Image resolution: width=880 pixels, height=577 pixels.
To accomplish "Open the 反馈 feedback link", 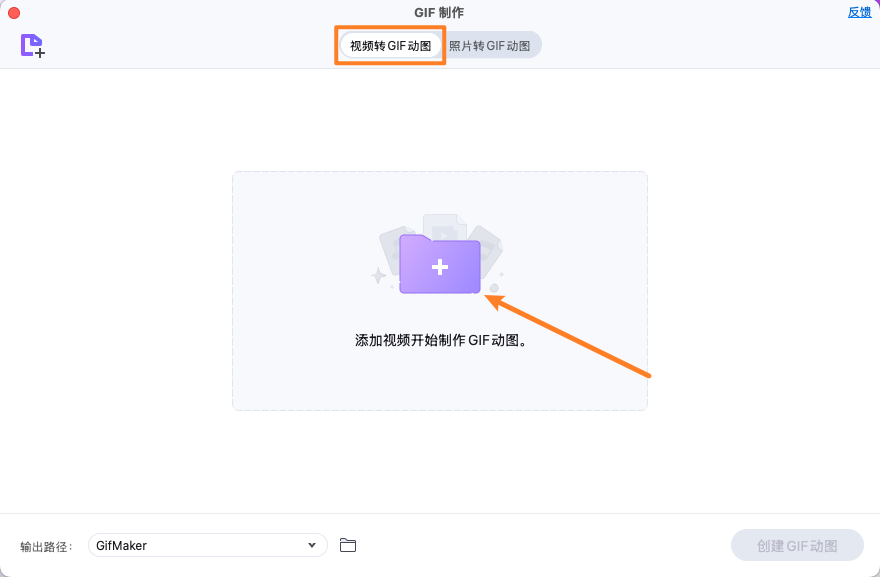I will (859, 11).
